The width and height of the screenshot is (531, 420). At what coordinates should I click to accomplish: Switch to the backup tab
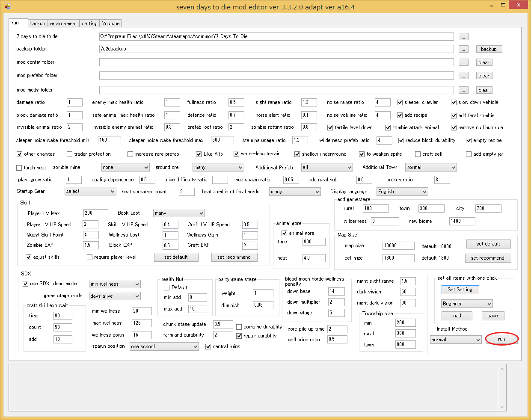pos(37,24)
